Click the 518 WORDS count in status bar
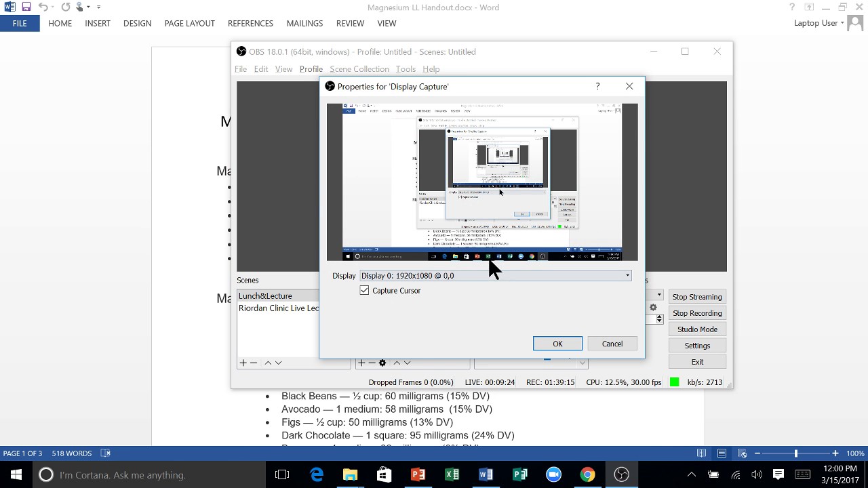The height and width of the screenshot is (488, 868). point(72,453)
